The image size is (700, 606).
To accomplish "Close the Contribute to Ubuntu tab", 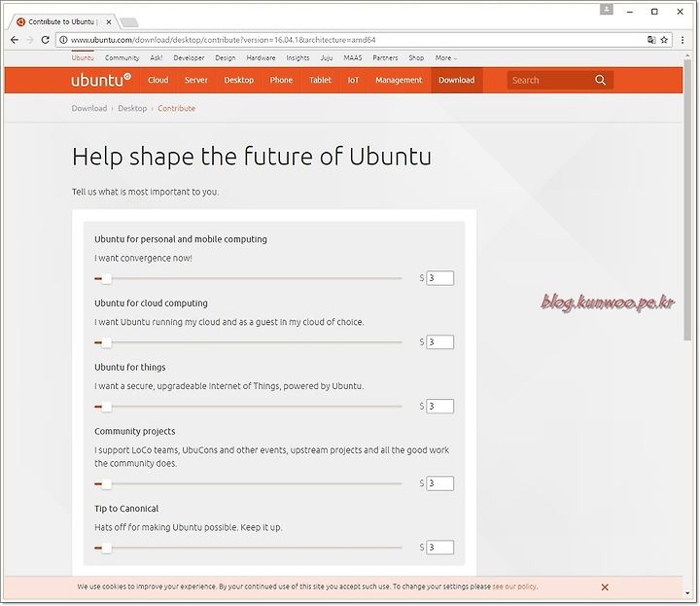I will coord(109,21).
